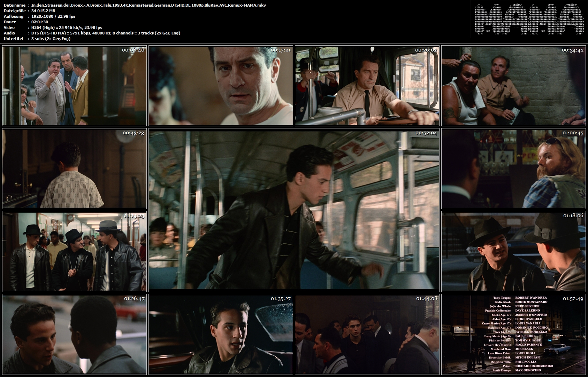Click the credit name 'FRED FISCHER'

pyautogui.click(x=527, y=306)
